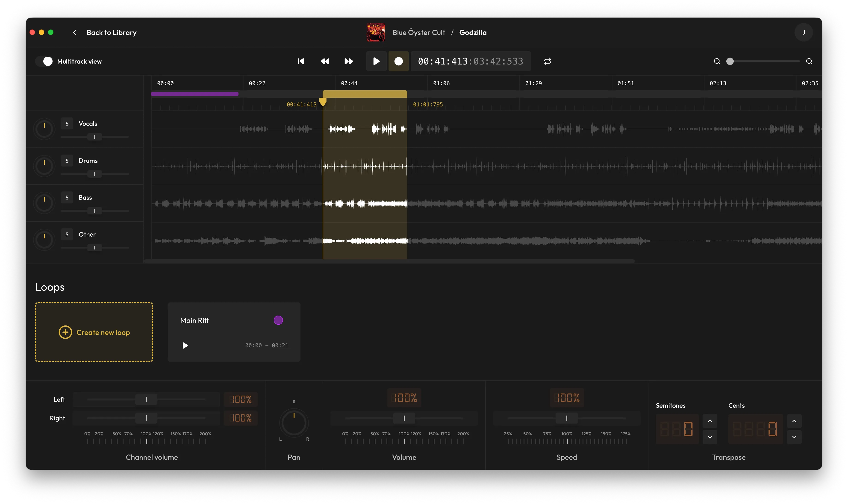Click the Vocals waveform inside the loop region

365,129
